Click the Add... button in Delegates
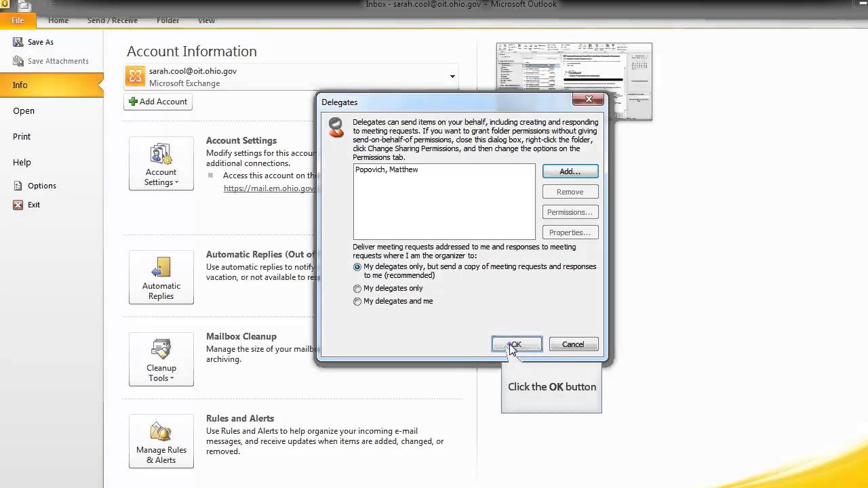The height and width of the screenshot is (488, 868). click(570, 171)
